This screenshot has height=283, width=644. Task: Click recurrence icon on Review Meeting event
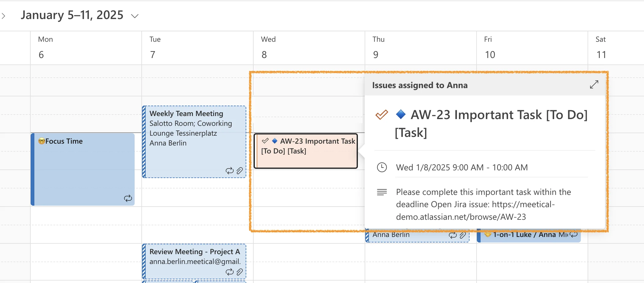pos(230,272)
